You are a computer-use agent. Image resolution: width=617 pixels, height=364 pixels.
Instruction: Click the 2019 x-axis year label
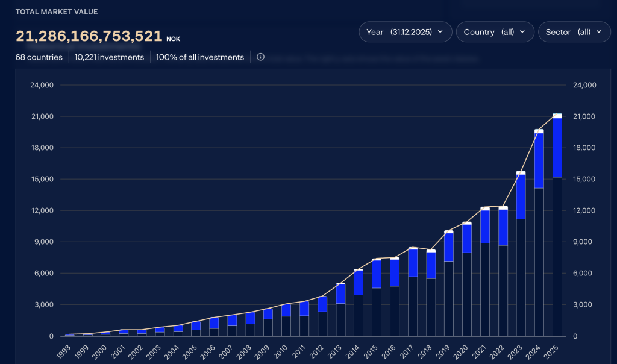click(x=443, y=350)
